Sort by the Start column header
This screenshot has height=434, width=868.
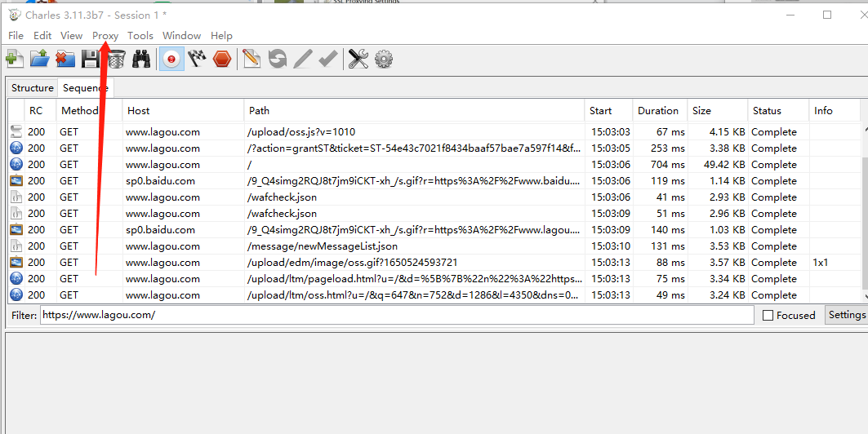pyautogui.click(x=608, y=111)
